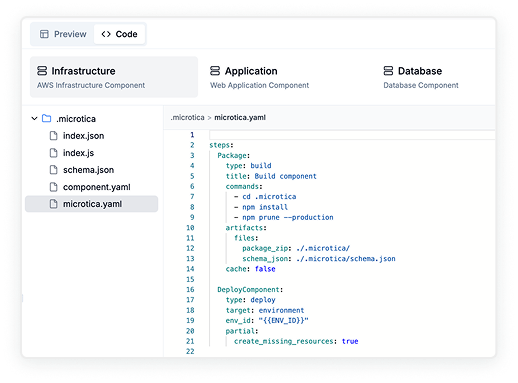
Task: Click the .microtica folder icon
Action: click(x=47, y=118)
